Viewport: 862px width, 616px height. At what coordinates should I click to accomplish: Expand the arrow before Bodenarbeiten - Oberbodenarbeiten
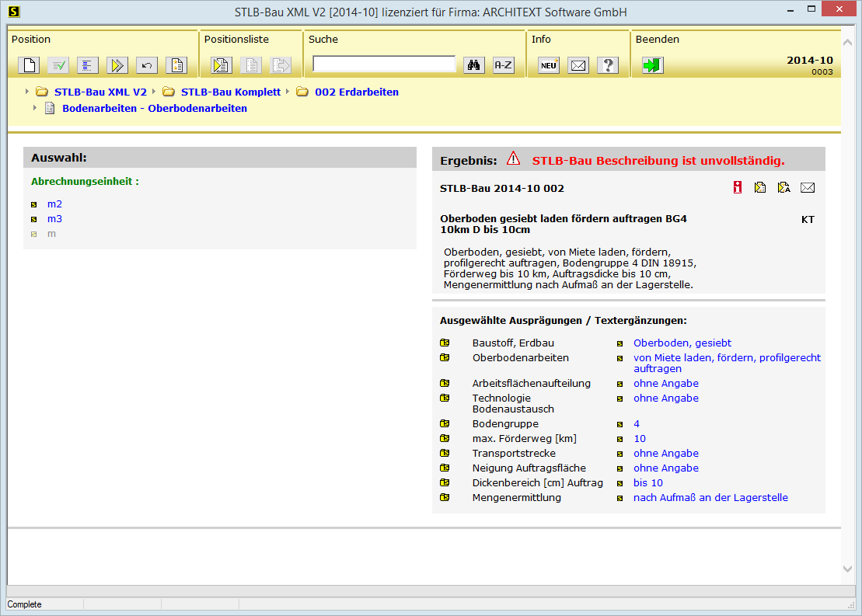pos(35,108)
